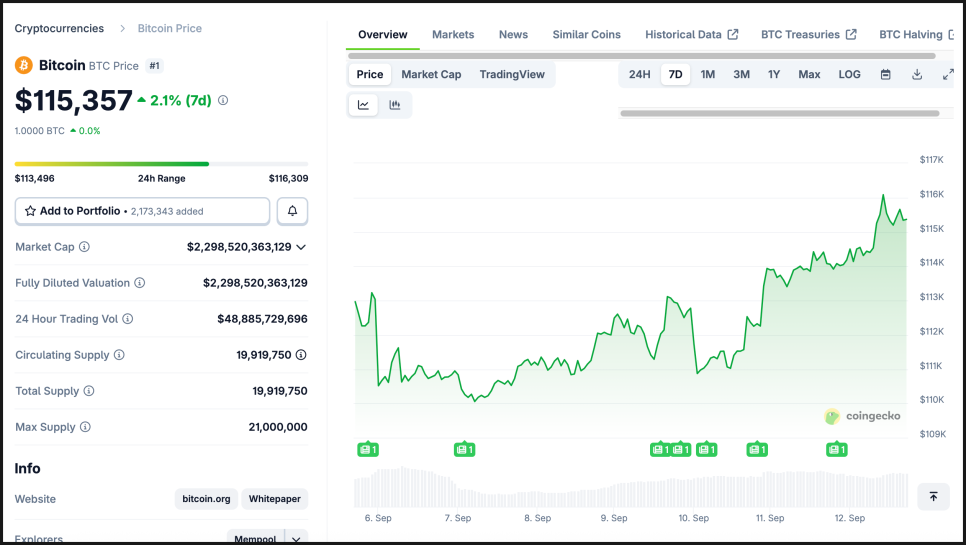This screenshot has width=966, height=545.
Task: Open the Mempool explorer link
Action: coord(255,538)
